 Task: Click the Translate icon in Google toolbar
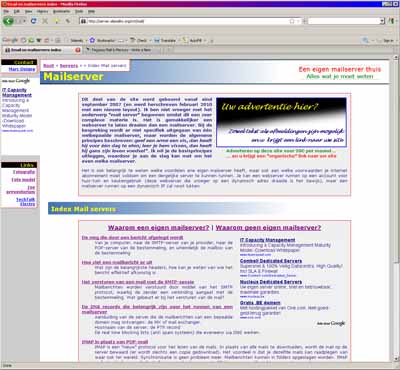(x=157, y=40)
